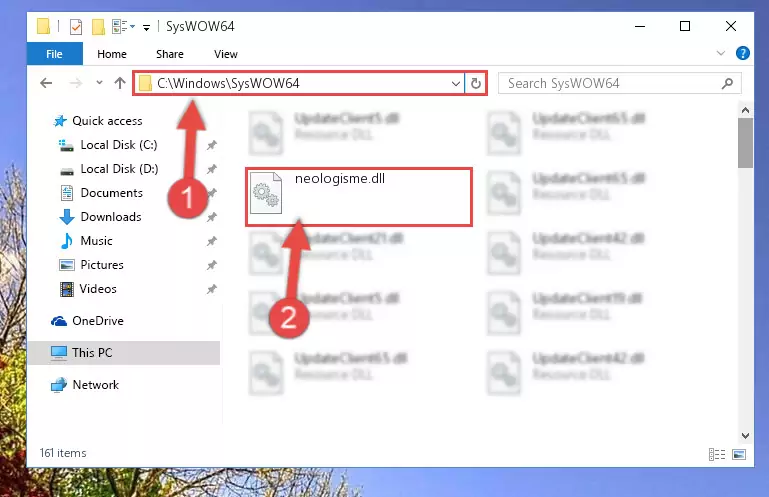Select Quick access in navigation pane

(107, 121)
